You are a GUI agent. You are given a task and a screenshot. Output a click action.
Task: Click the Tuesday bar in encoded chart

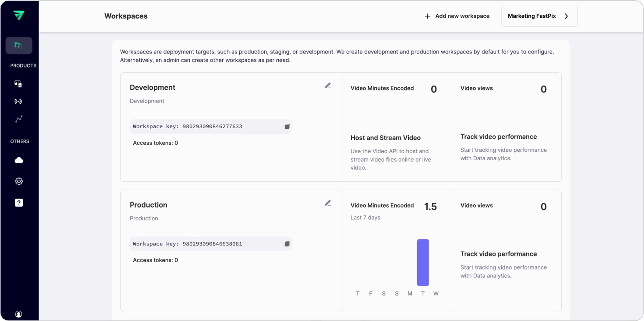[x=423, y=262]
